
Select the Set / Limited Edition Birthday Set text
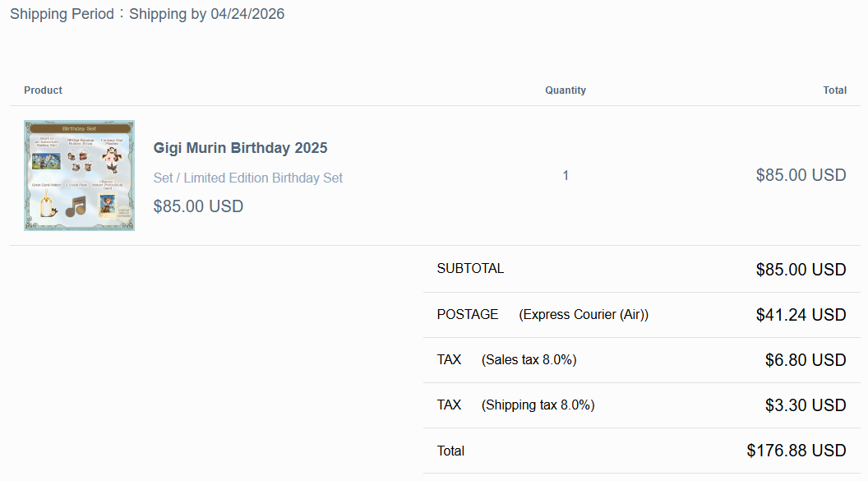pyautogui.click(x=247, y=178)
